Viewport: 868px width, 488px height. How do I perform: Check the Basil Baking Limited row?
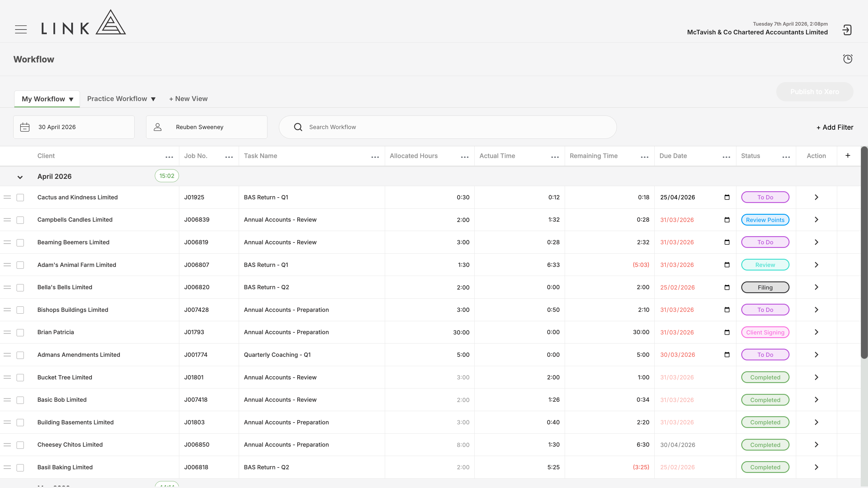tap(20, 467)
